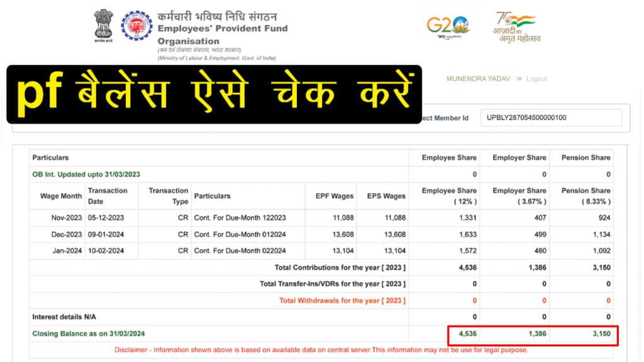Click the red Disclaimer text

321,350
